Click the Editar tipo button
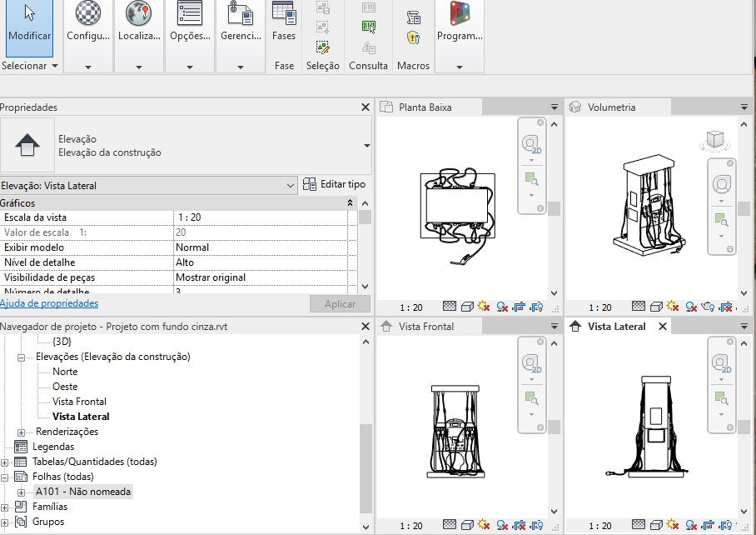 [x=334, y=184]
